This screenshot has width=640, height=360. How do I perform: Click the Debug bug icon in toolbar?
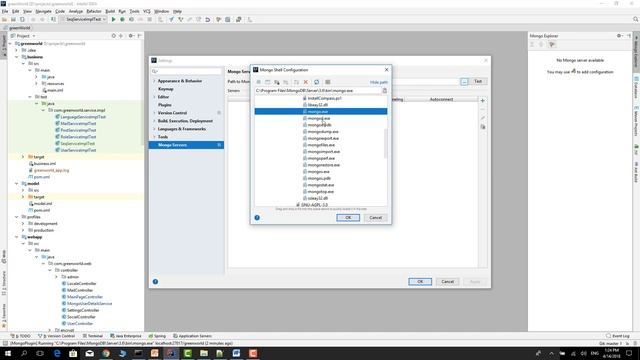click(122, 19)
